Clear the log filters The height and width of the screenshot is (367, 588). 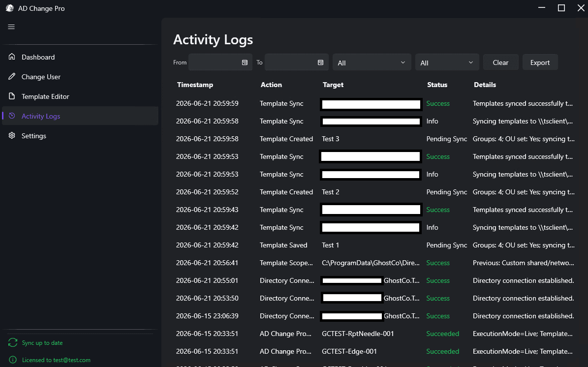click(x=500, y=62)
